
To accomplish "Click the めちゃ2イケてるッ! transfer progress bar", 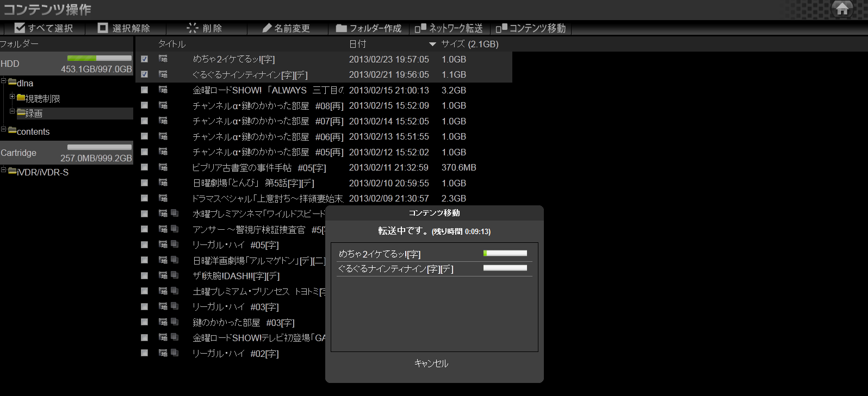I will pyautogui.click(x=505, y=253).
